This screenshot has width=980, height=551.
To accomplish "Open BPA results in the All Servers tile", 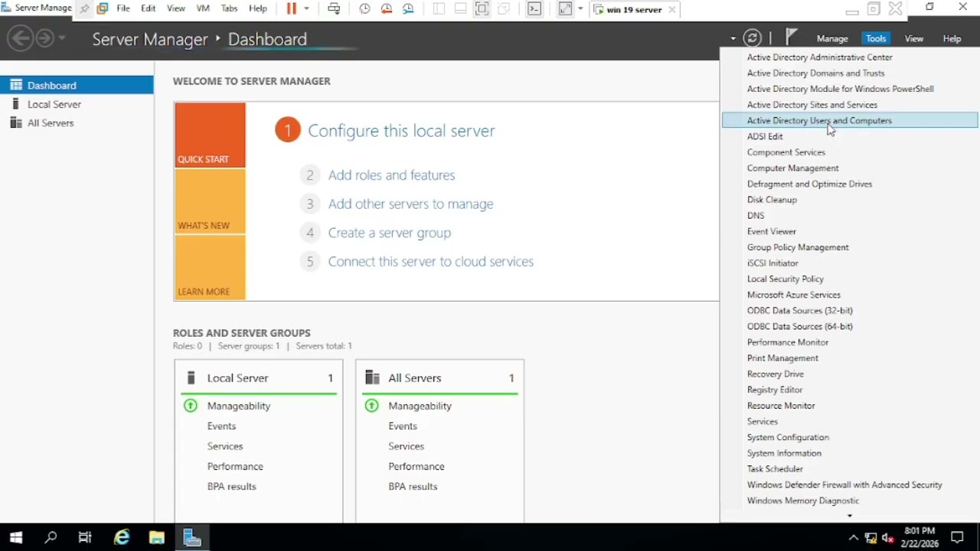I will pyautogui.click(x=413, y=487).
